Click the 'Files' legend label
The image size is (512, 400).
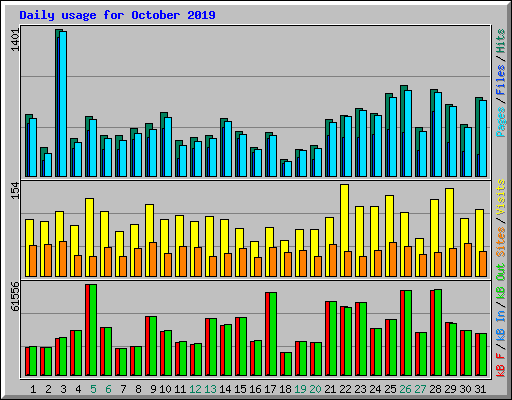[x=501, y=80]
